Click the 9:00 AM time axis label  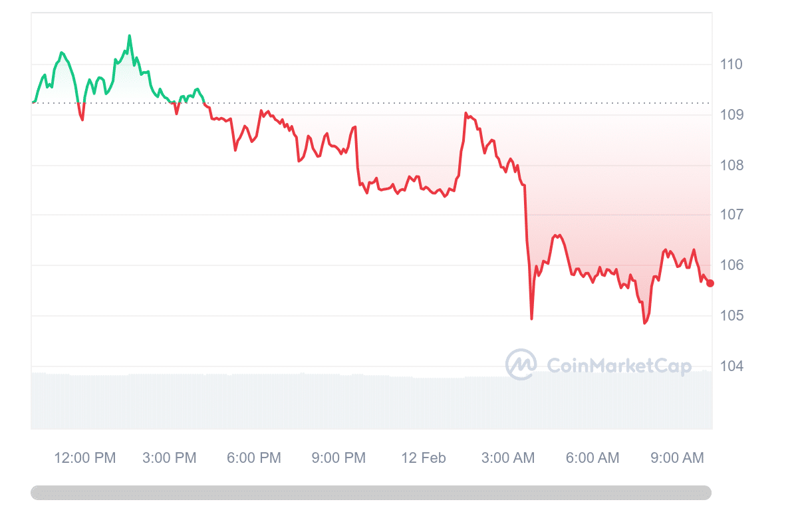tap(677, 458)
